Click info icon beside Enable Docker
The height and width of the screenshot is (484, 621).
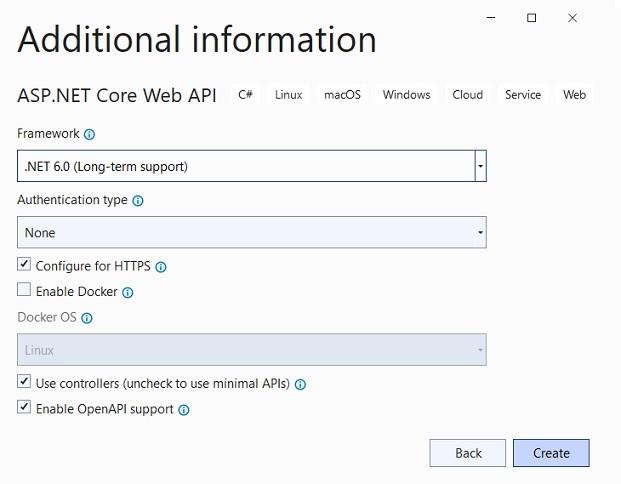pyautogui.click(x=128, y=293)
